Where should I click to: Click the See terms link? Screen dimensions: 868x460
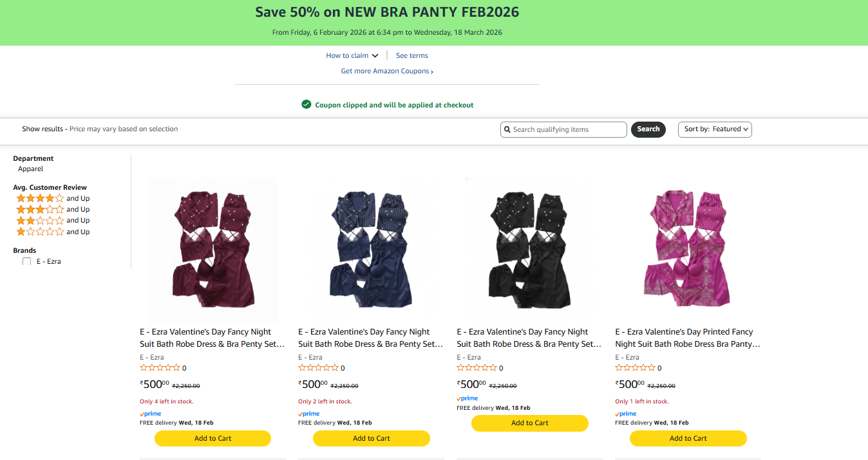tap(412, 56)
